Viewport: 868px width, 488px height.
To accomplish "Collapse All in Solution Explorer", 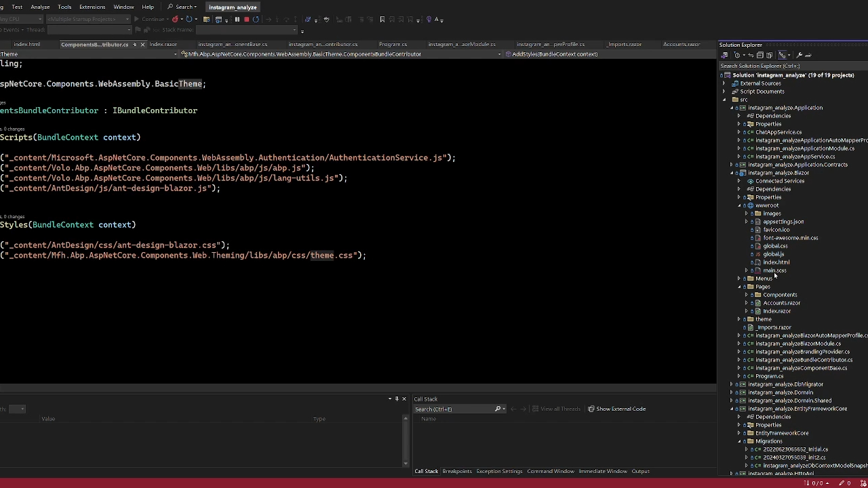I will [760, 56].
